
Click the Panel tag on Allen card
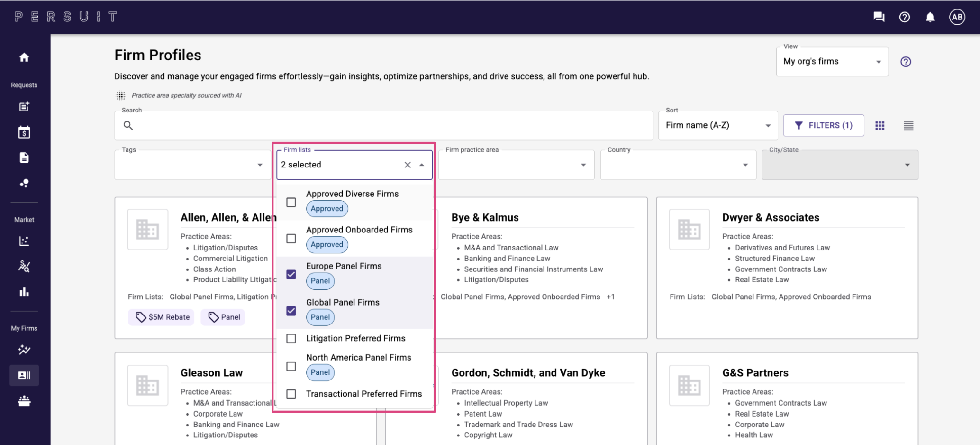[223, 317]
